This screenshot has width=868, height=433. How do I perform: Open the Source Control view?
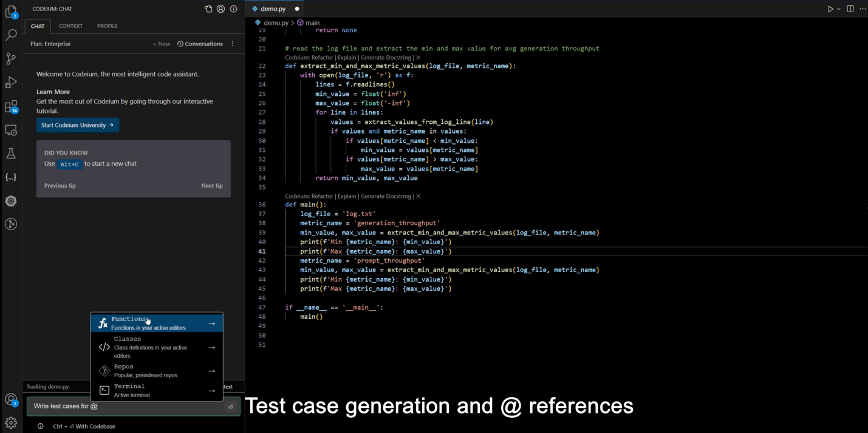(10, 59)
